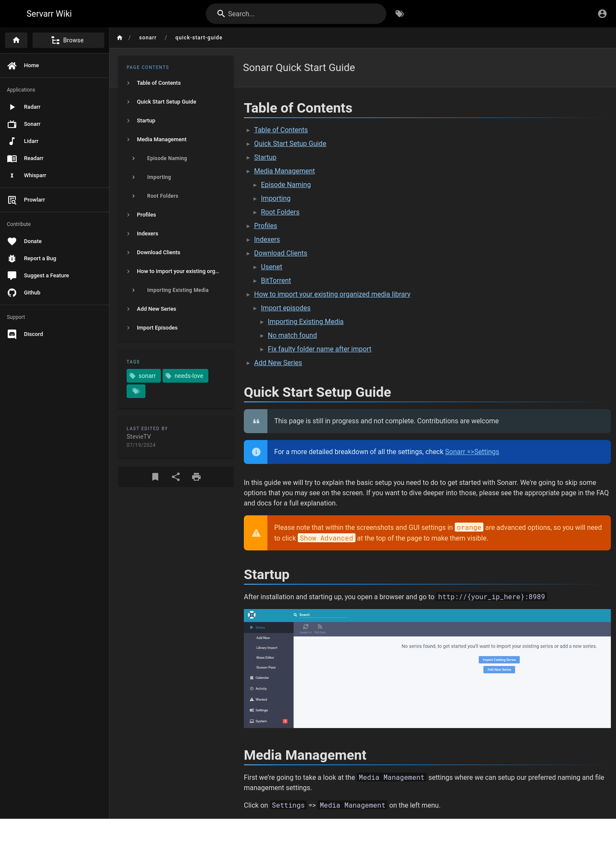Follow the Usenet link
This screenshot has height=856, width=616.
(272, 267)
